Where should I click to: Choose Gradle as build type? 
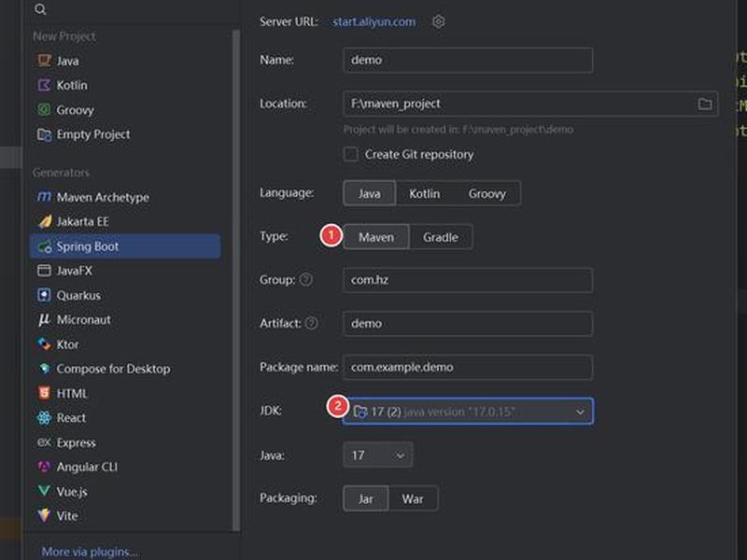pos(441,237)
